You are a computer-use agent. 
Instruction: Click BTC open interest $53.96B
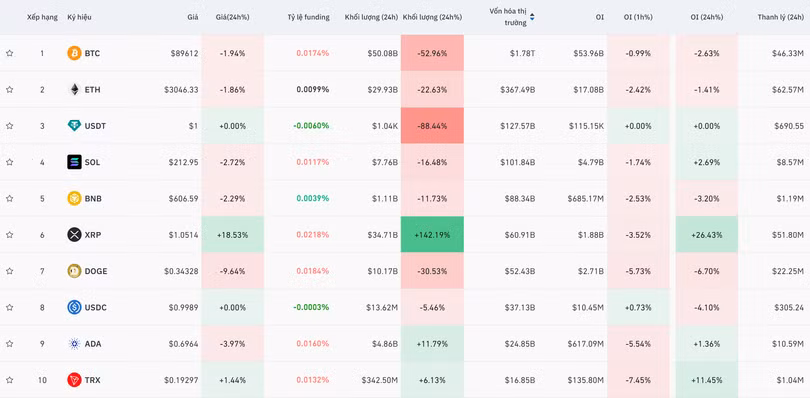pyautogui.click(x=588, y=53)
